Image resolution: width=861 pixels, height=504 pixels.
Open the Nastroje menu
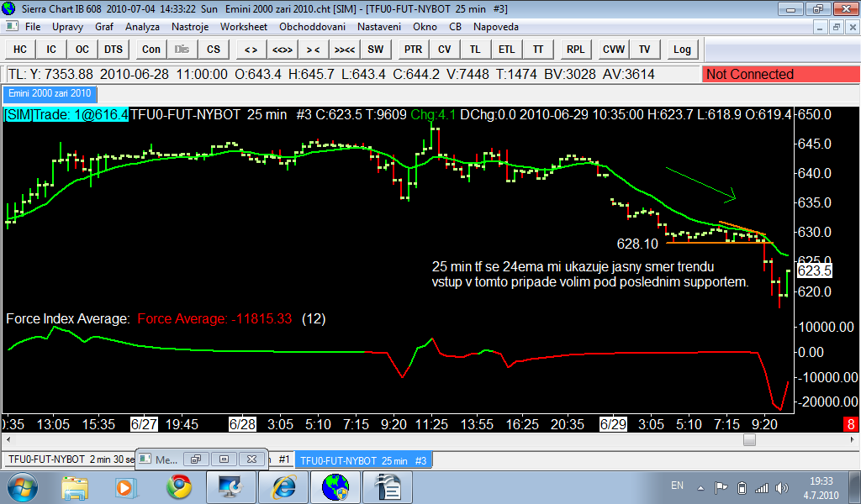190,27
